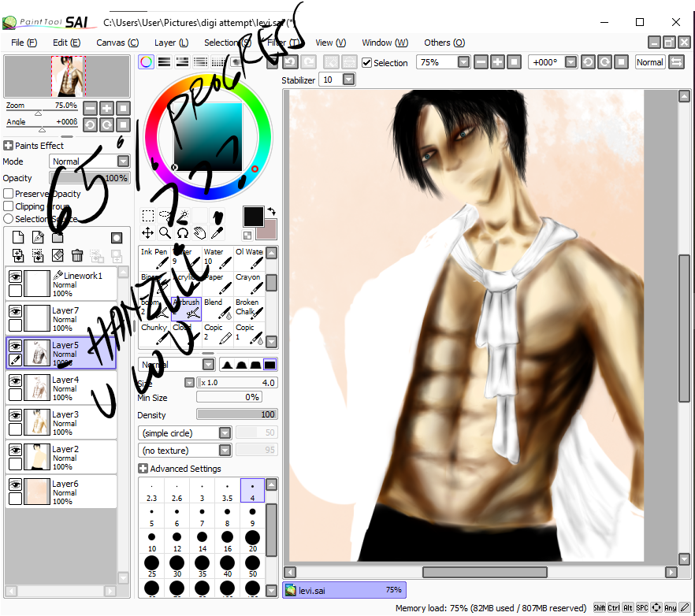This screenshot has height=616, width=695.
Task: Pick the Move tool
Action: tap(147, 232)
